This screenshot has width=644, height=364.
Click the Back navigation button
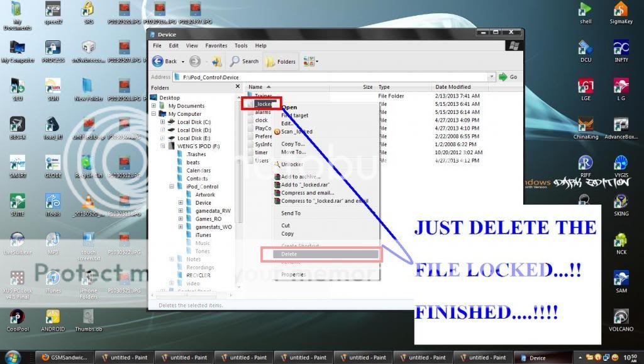(x=165, y=61)
